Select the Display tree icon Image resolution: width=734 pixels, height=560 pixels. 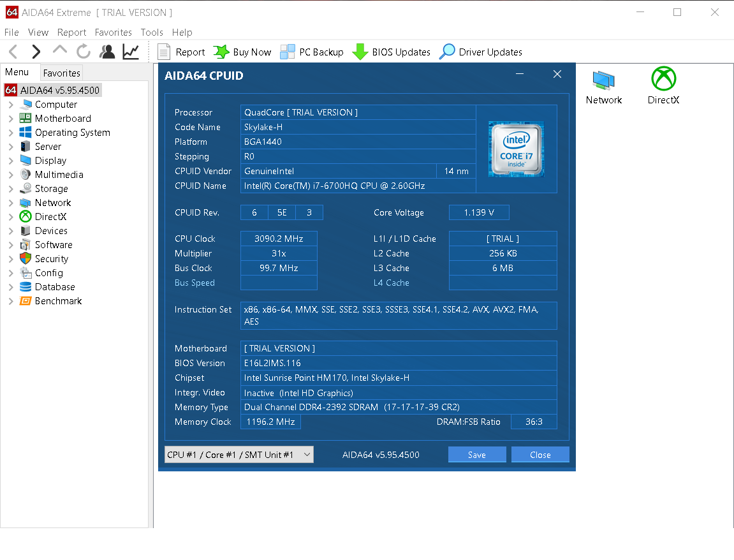[x=26, y=161]
